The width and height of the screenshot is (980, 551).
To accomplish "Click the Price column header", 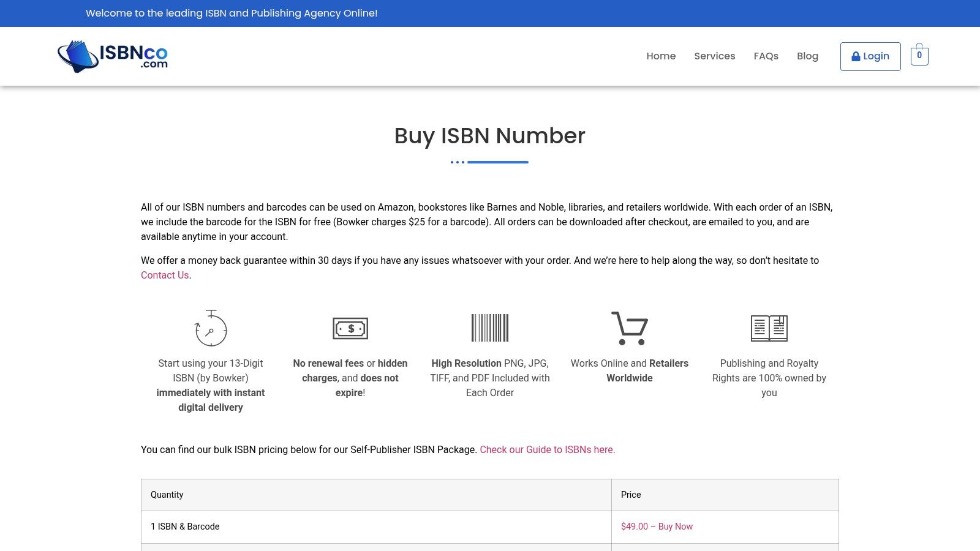I will 725,495.
